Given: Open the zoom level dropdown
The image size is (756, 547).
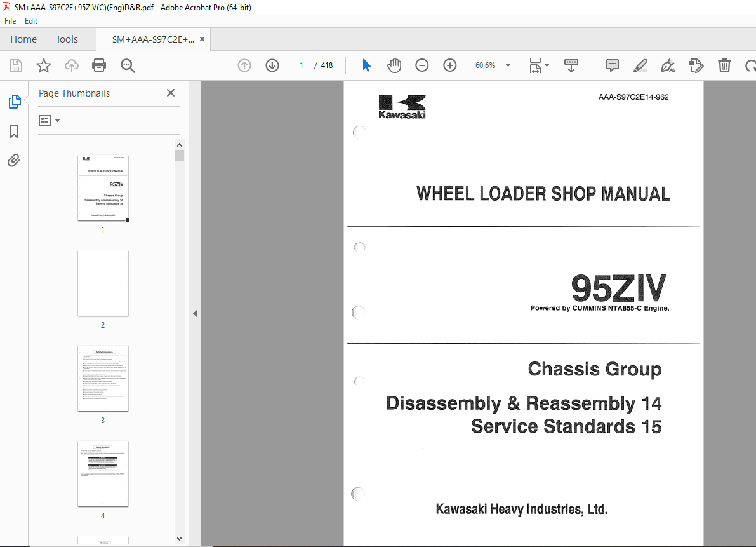Looking at the screenshot, I should pos(508,65).
